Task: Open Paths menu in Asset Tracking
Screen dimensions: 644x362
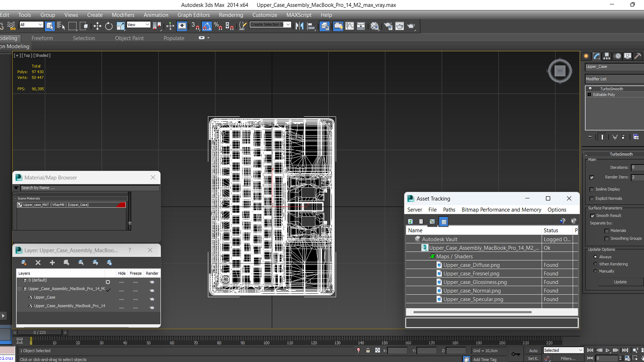Action: [449, 209]
